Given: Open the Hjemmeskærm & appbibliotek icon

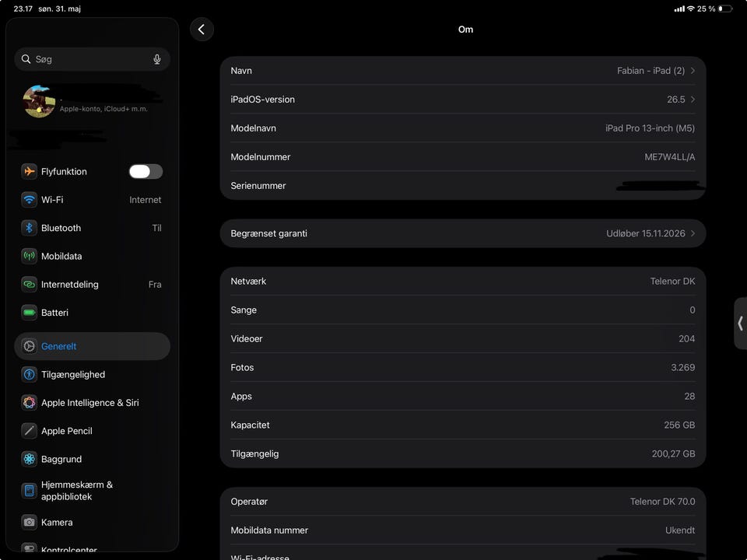Looking at the screenshot, I should click(29, 491).
